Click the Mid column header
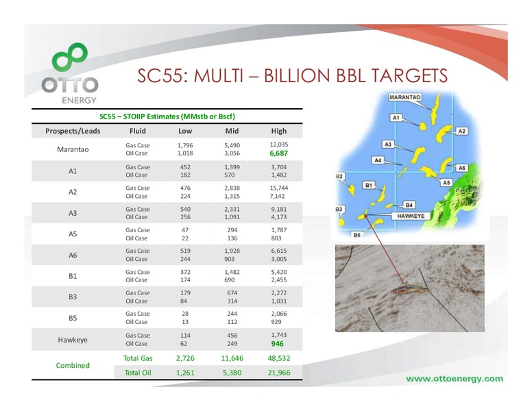 point(232,131)
